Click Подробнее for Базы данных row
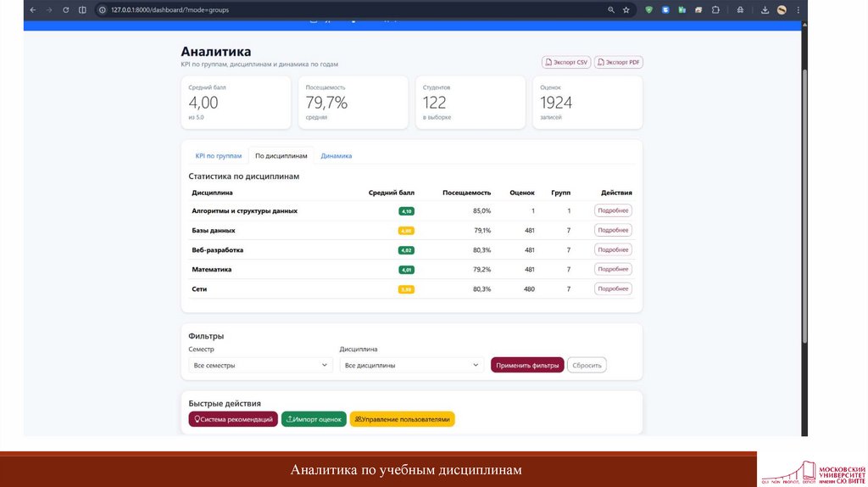 tap(613, 230)
